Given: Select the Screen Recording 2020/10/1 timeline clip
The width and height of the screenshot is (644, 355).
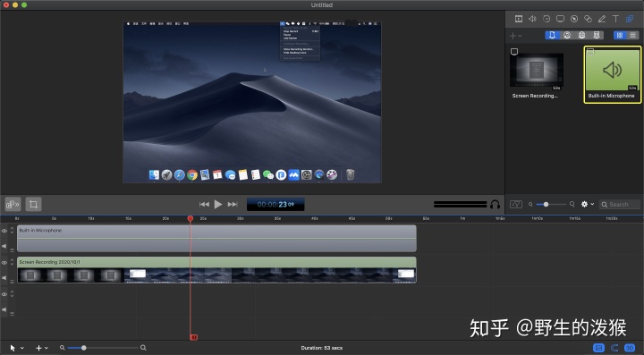Looking at the screenshot, I should click(216, 270).
